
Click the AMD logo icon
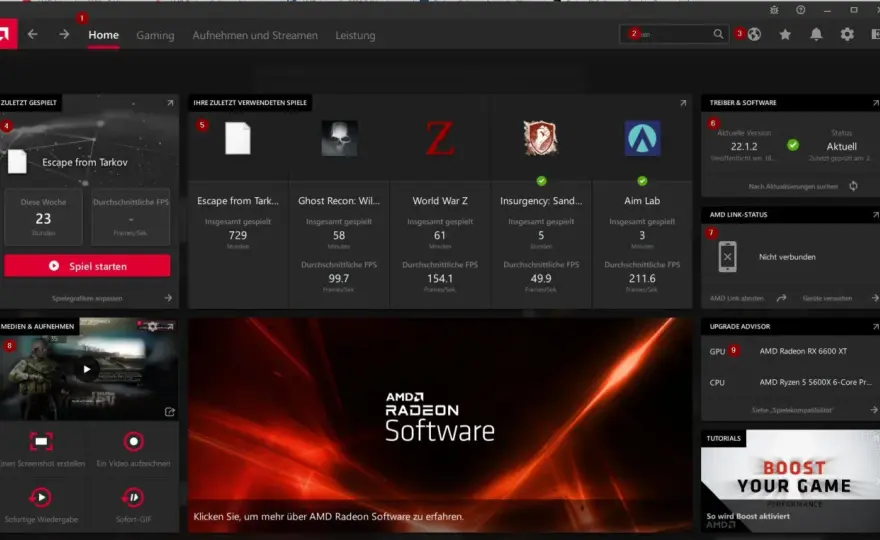tap(6, 34)
